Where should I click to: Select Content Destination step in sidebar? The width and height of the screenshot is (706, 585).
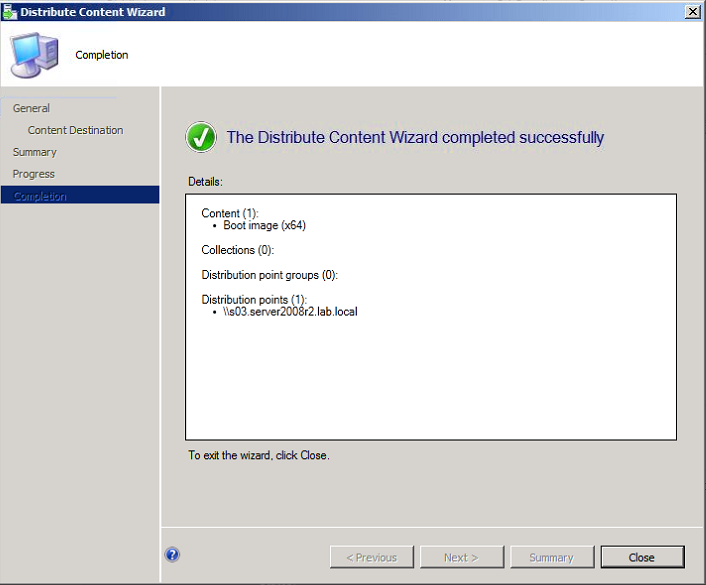click(75, 130)
